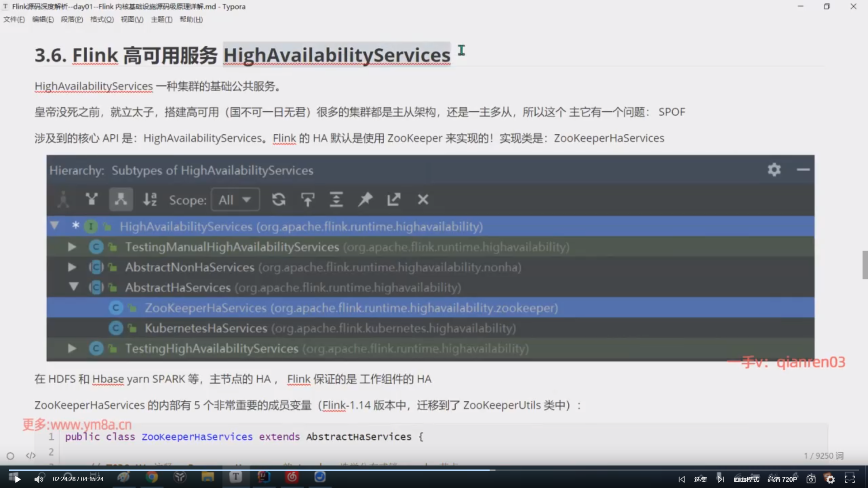The height and width of the screenshot is (488, 868).
Task: Open Chrome from the taskbar
Action: (152, 477)
